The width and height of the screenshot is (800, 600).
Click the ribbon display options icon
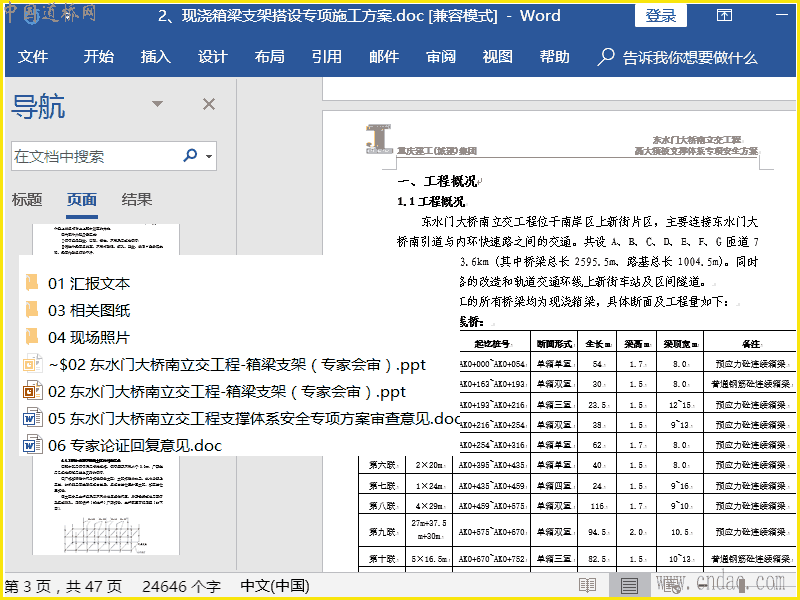(725, 16)
